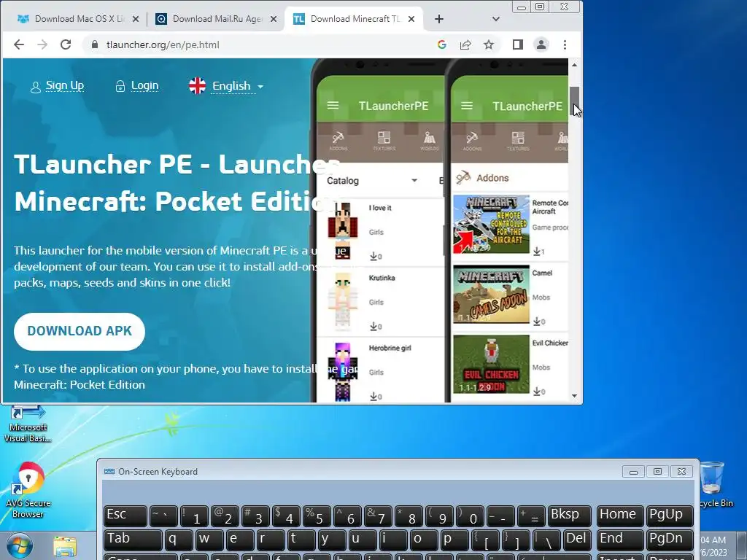Image resolution: width=747 pixels, height=560 pixels.
Task: Click the UK flag icon
Action: pyautogui.click(x=197, y=86)
